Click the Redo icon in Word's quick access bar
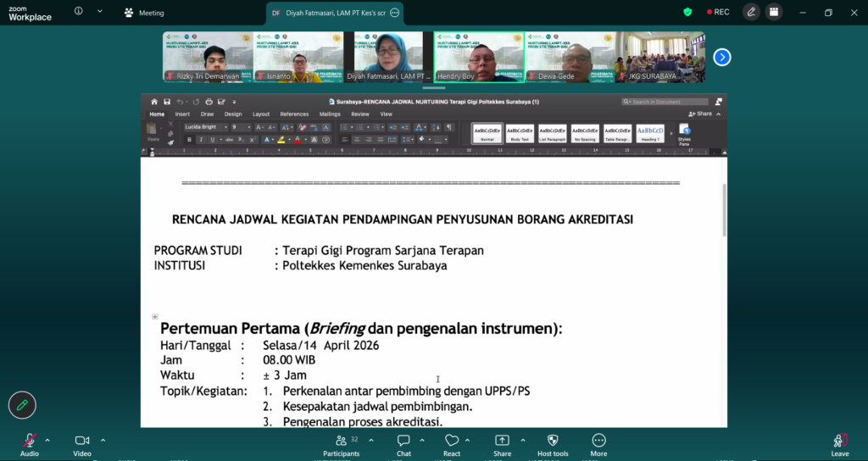868x461 pixels. pos(196,102)
